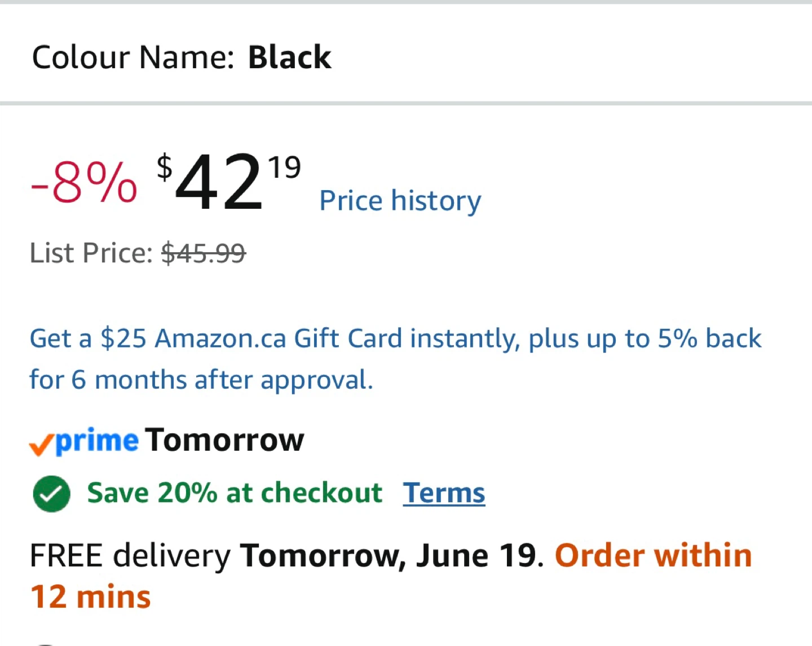The height and width of the screenshot is (646, 812).
Task: Tap the struck-through $45.99 list price
Action: coord(204,253)
